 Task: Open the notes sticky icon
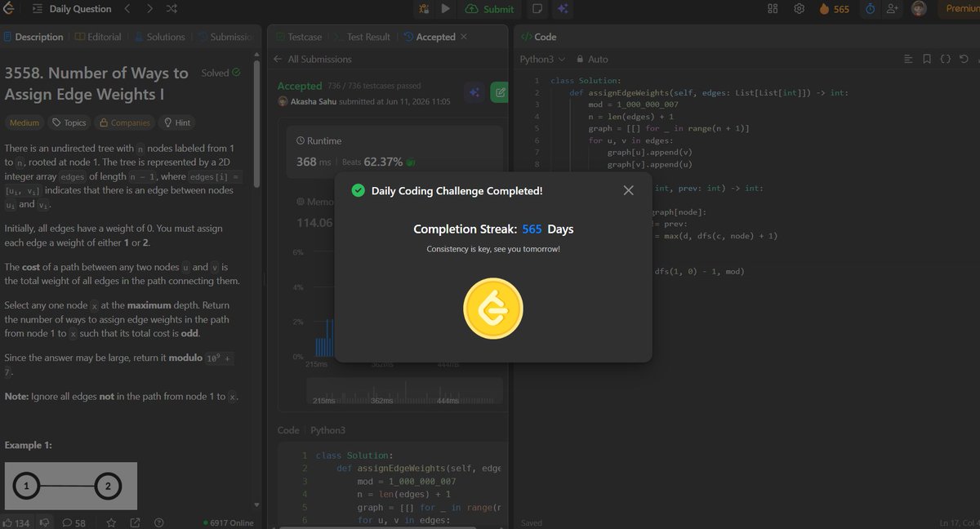(x=537, y=9)
